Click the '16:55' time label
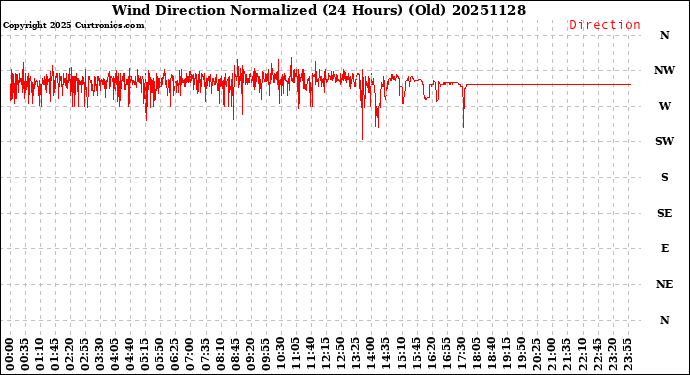Image resolution: width=690 pixels, height=375 pixels. pos(446,355)
